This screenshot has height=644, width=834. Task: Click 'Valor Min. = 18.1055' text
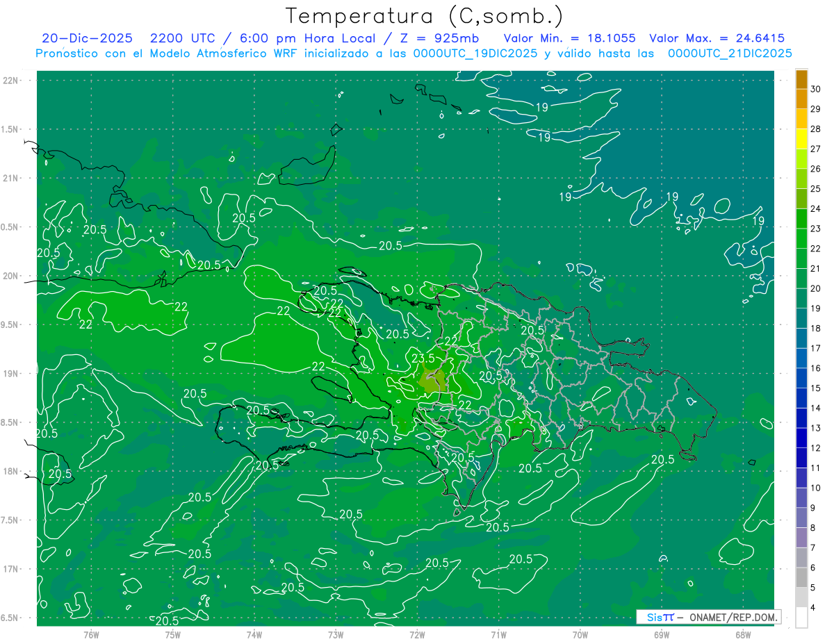tap(569, 39)
